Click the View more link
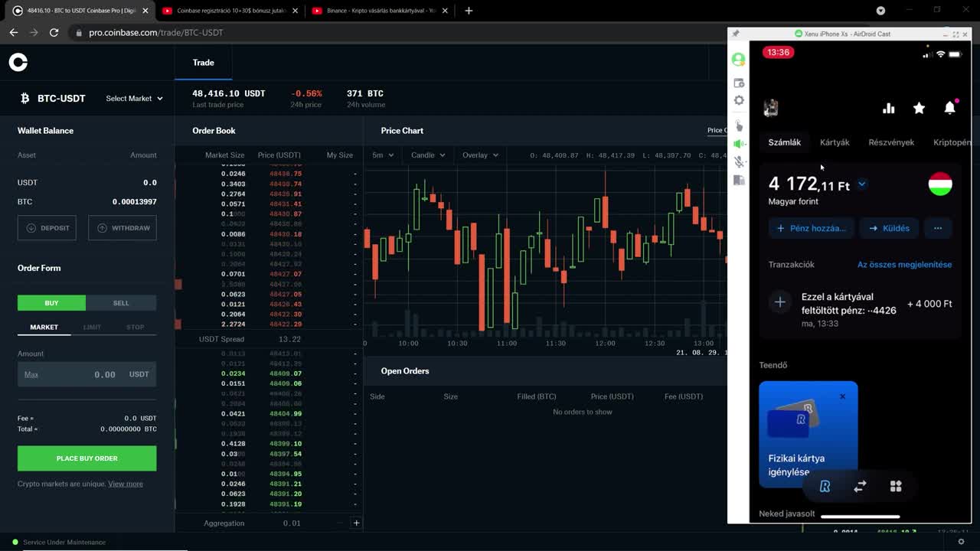This screenshot has width=980, height=551. click(126, 484)
